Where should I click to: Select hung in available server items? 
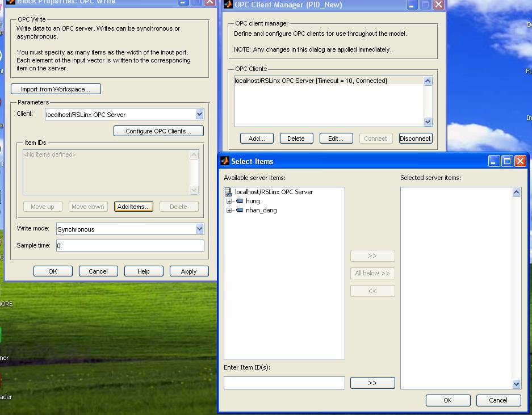pyautogui.click(x=253, y=201)
